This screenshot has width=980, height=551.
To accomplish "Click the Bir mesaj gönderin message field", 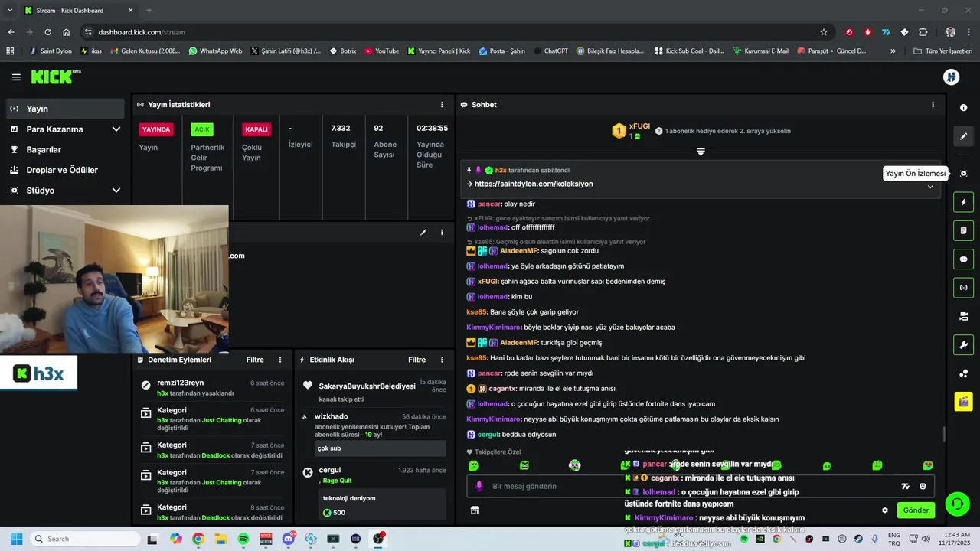I will 689,486.
